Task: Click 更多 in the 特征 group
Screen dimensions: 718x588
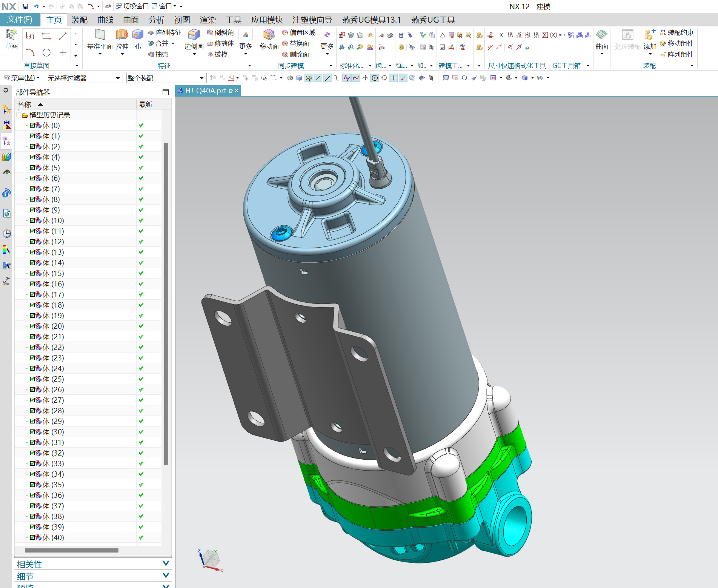Action: [x=246, y=42]
